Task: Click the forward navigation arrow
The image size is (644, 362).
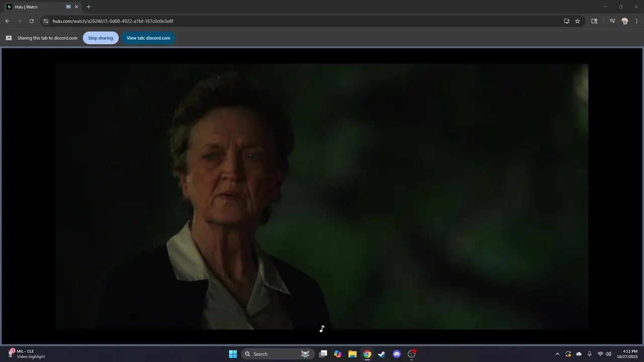Action: (19, 21)
